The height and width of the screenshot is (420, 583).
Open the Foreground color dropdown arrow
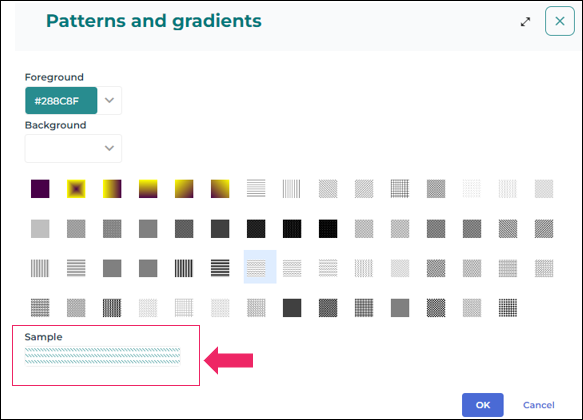[109, 100]
